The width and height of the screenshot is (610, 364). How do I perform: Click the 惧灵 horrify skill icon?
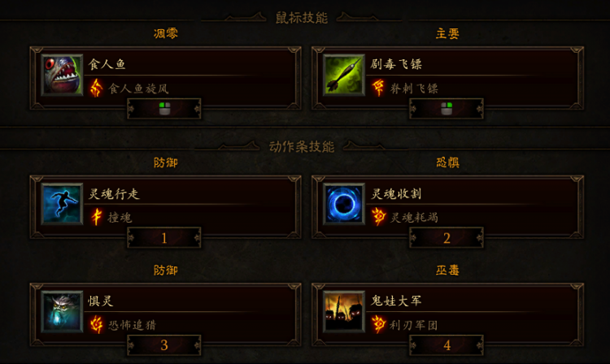63,311
